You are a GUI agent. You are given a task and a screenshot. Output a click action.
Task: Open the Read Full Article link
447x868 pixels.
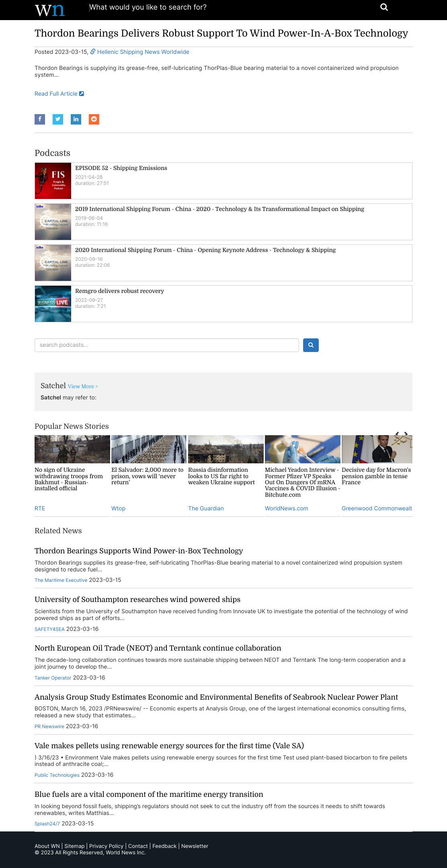click(56, 94)
